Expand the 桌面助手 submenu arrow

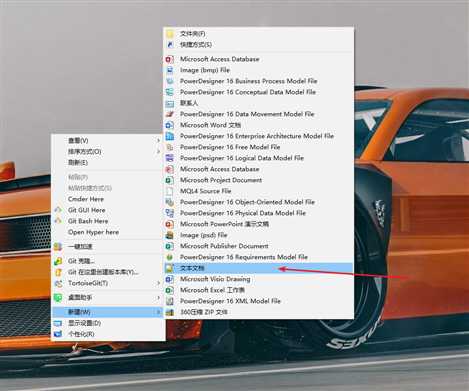(158, 297)
